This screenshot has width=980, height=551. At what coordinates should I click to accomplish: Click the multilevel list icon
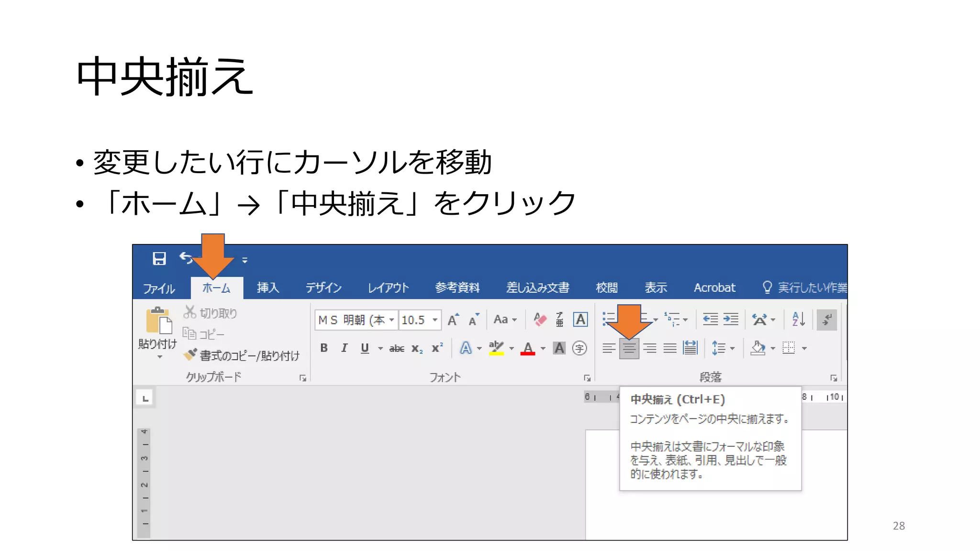[672, 319]
